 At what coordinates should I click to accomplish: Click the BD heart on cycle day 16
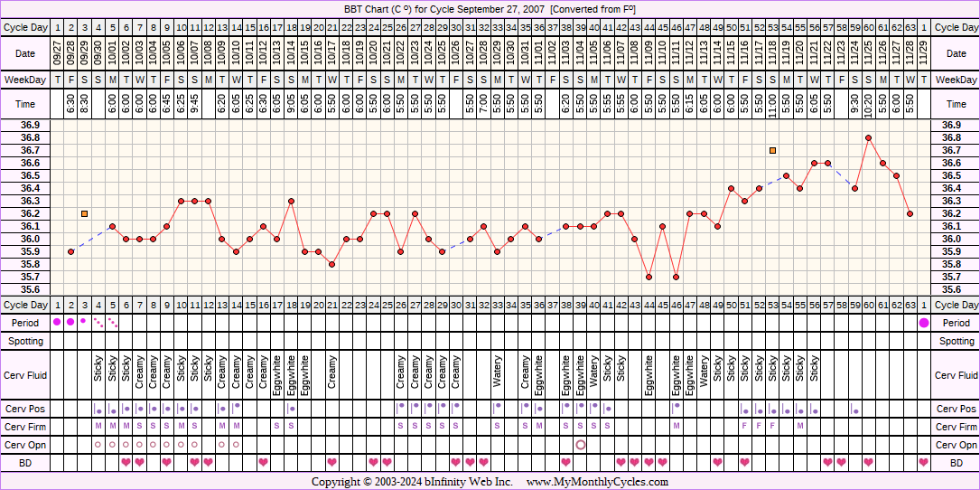[263, 462]
